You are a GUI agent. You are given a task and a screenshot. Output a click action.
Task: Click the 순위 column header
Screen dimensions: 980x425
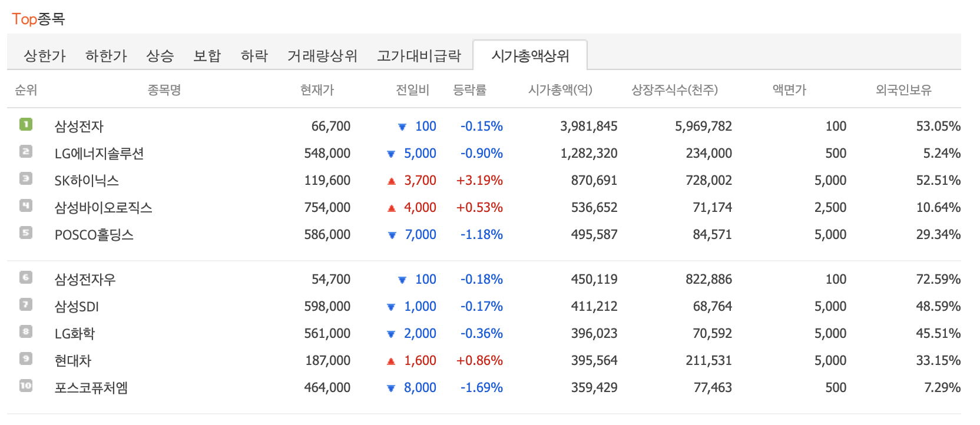click(x=26, y=90)
